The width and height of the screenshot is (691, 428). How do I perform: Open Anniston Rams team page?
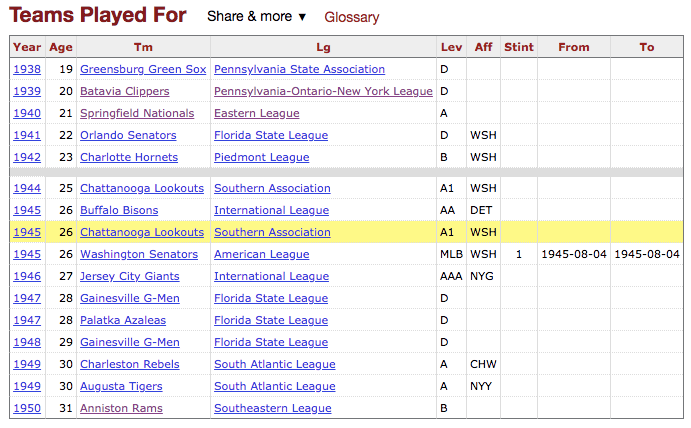coord(121,408)
